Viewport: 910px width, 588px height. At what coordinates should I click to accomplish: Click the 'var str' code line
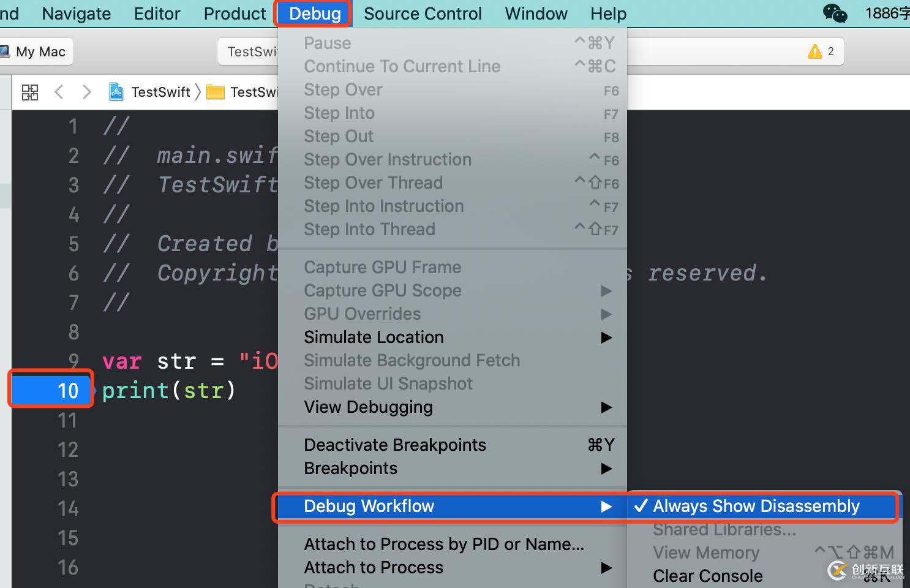[190, 361]
